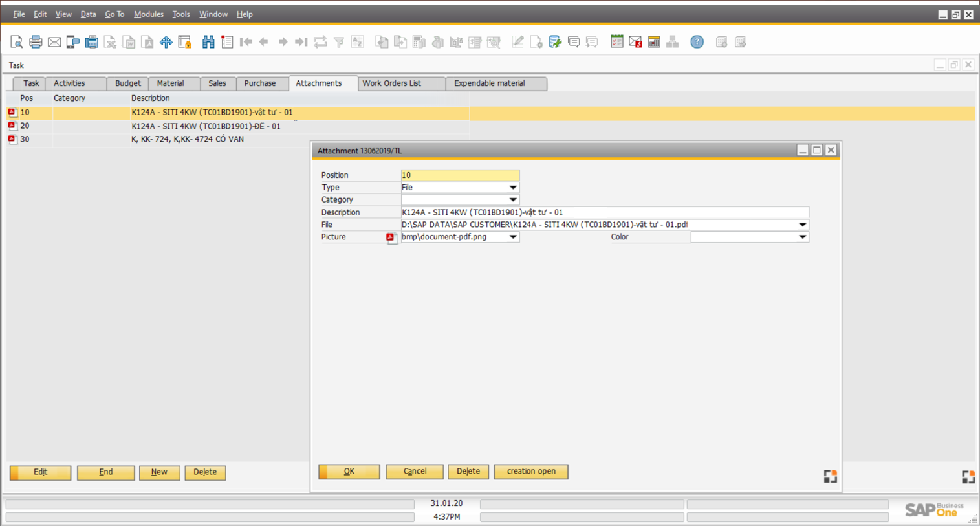Open the Help menu
Viewport: 980px width, 526px height.
coord(245,14)
